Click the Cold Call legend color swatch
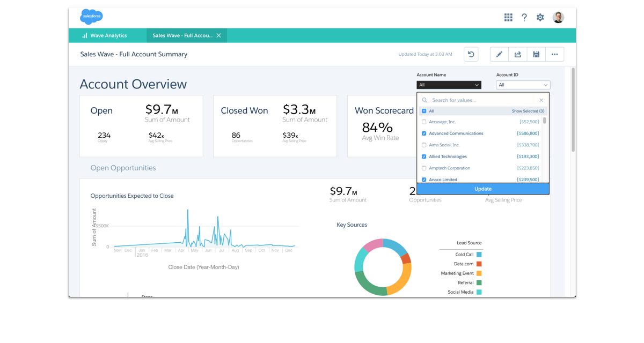Image resolution: width=644 pixels, height=343 pixels. pyautogui.click(x=479, y=255)
